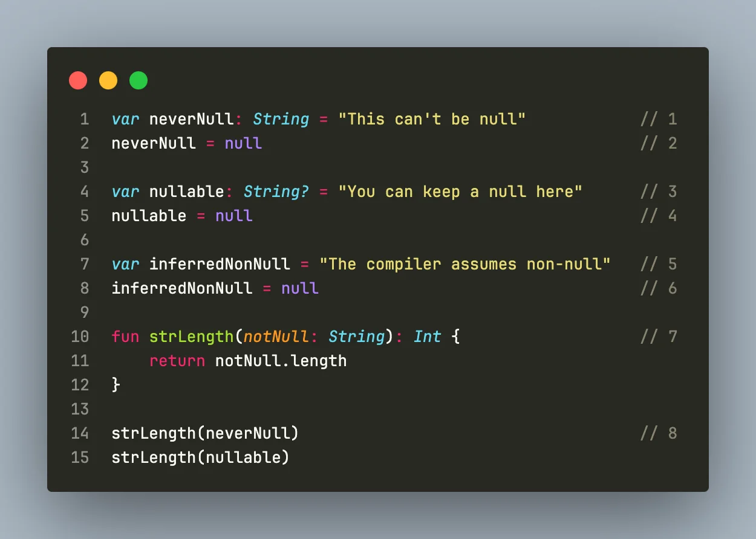Click the Int return type
The image size is (756, 539).
(427, 337)
